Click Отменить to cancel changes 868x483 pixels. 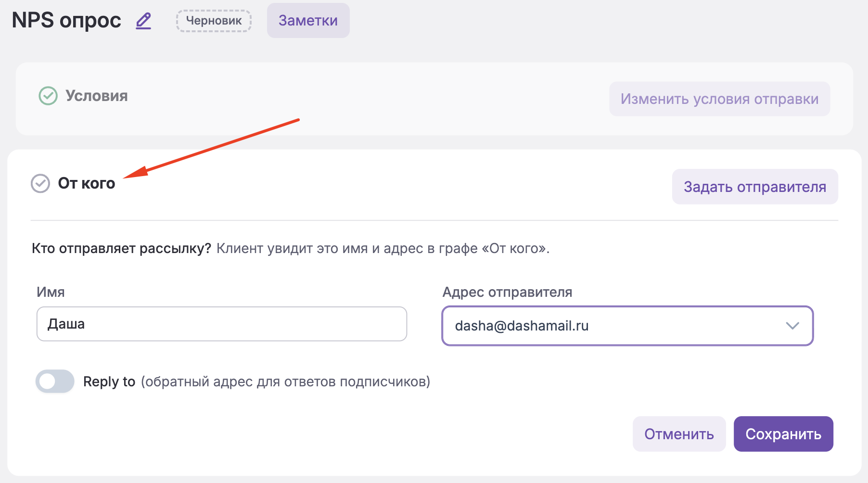coord(679,434)
